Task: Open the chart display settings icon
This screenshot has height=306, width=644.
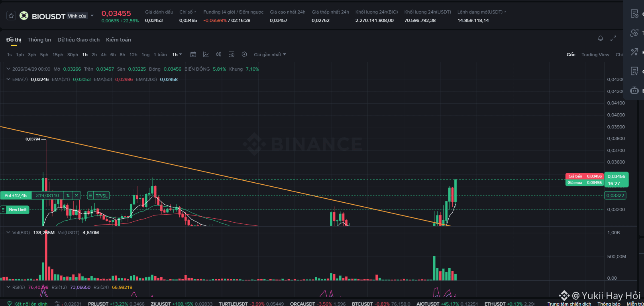Action: point(232,55)
